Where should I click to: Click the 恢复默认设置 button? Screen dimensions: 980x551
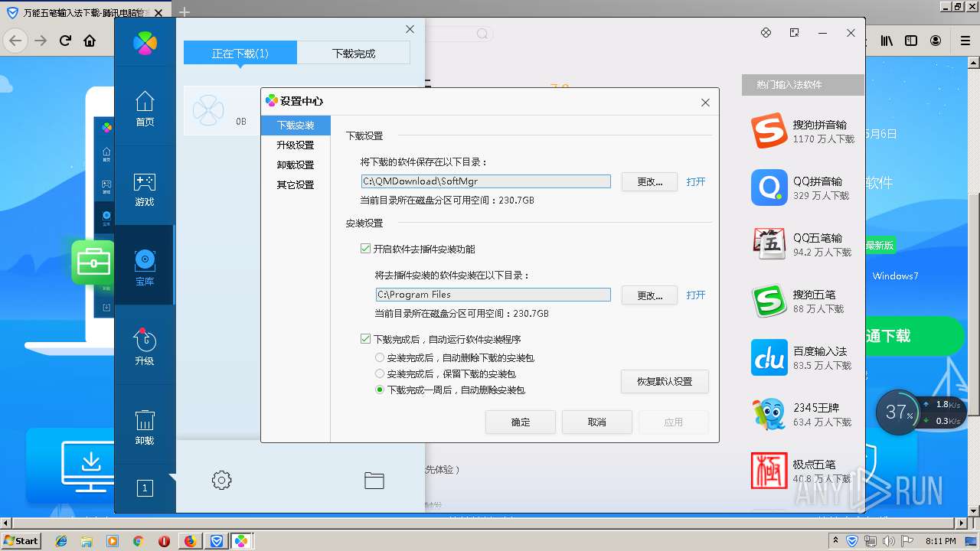[665, 381]
